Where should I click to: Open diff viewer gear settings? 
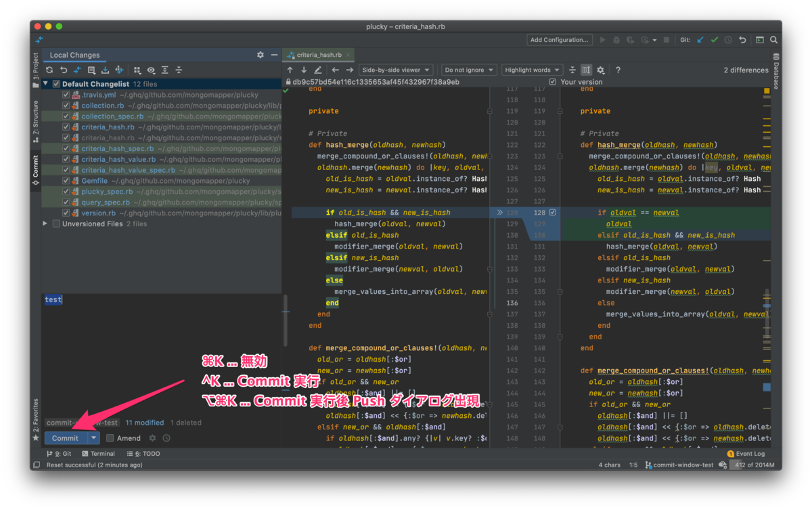[600, 70]
